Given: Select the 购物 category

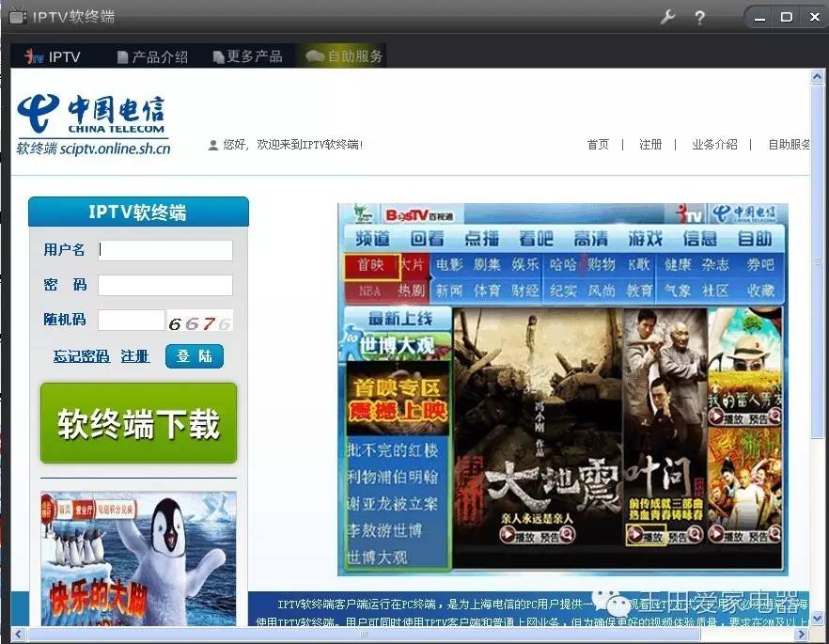Looking at the screenshot, I should tap(602, 264).
